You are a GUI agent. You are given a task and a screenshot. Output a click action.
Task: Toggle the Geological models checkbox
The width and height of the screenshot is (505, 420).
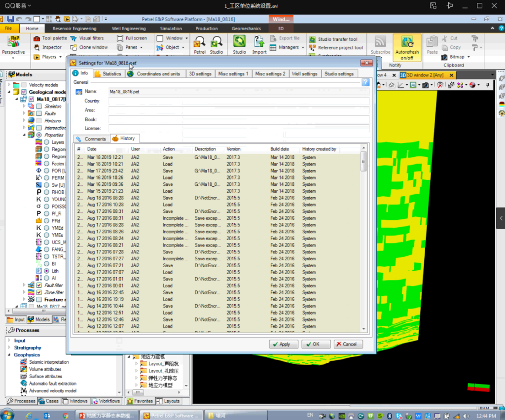[24, 92]
